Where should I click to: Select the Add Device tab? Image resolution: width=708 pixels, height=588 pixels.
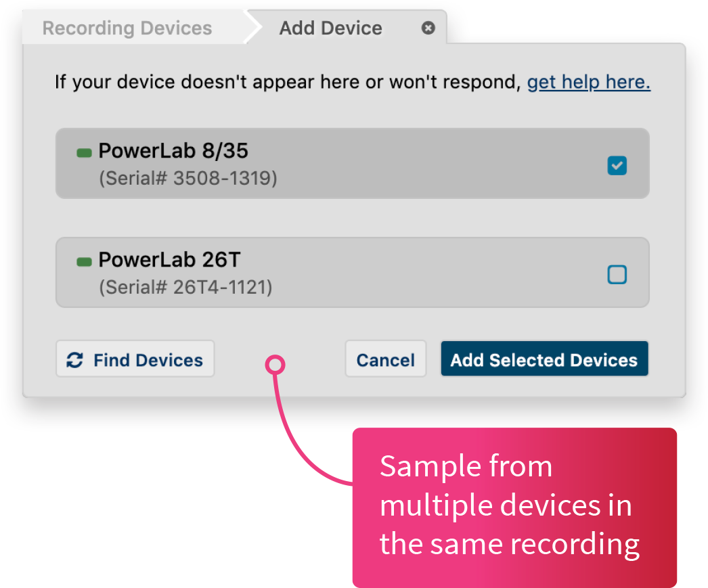click(x=330, y=28)
